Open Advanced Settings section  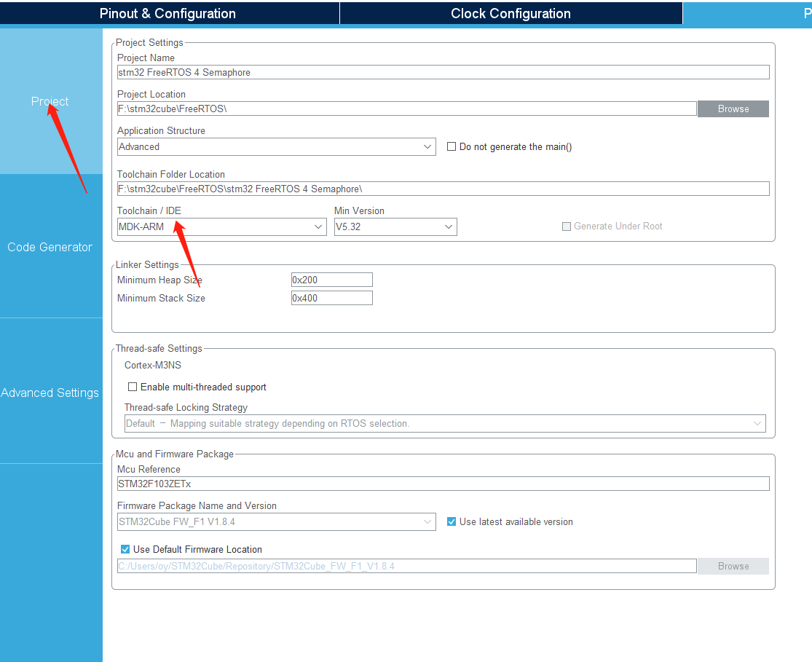coord(50,393)
